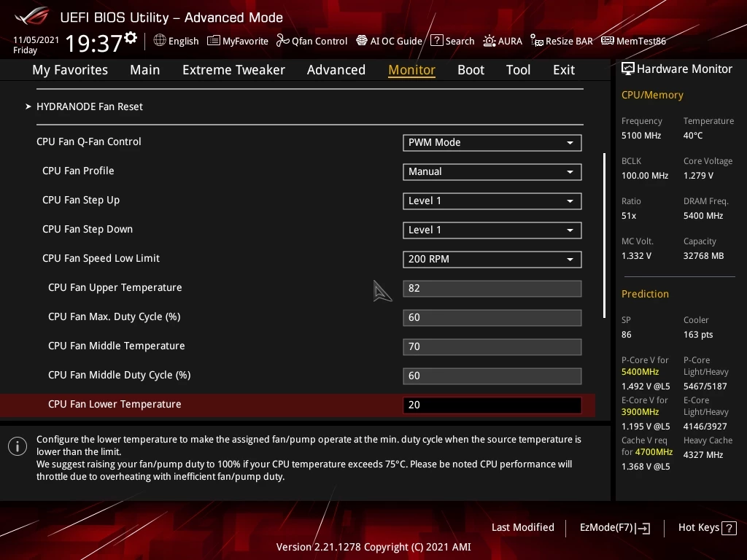Switch to the Exit tab
The image size is (747, 560).
click(564, 70)
